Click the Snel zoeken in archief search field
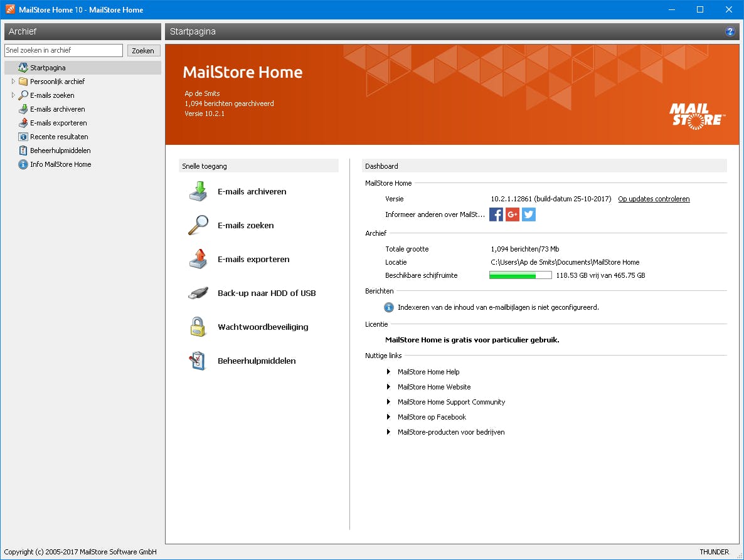Image resolution: width=744 pixels, height=560 pixels. [63, 50]
